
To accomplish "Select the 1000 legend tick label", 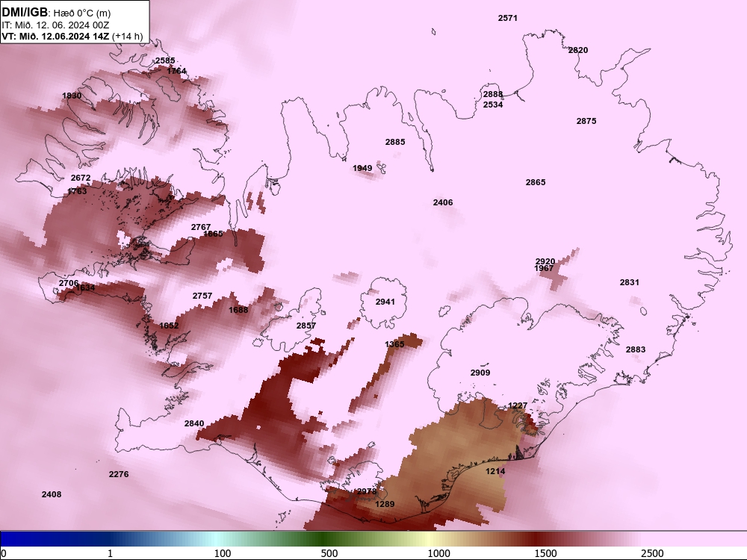I will coord(438,553).
